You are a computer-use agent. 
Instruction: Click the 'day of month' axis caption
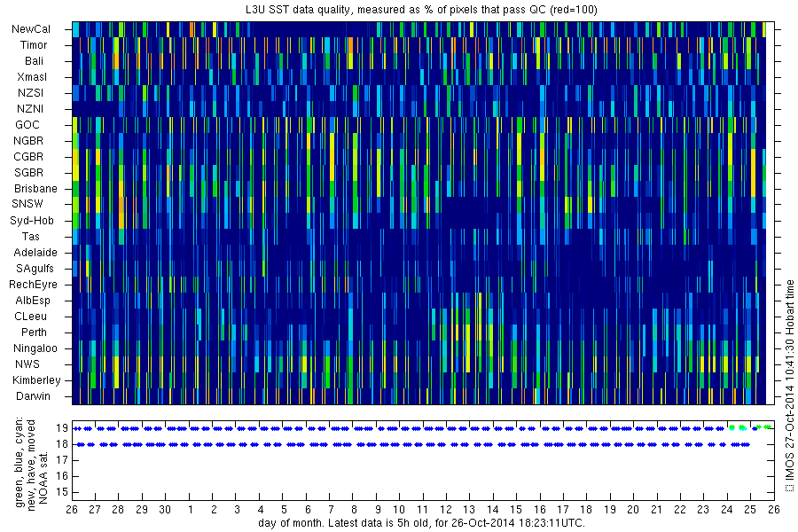point(421,523)
